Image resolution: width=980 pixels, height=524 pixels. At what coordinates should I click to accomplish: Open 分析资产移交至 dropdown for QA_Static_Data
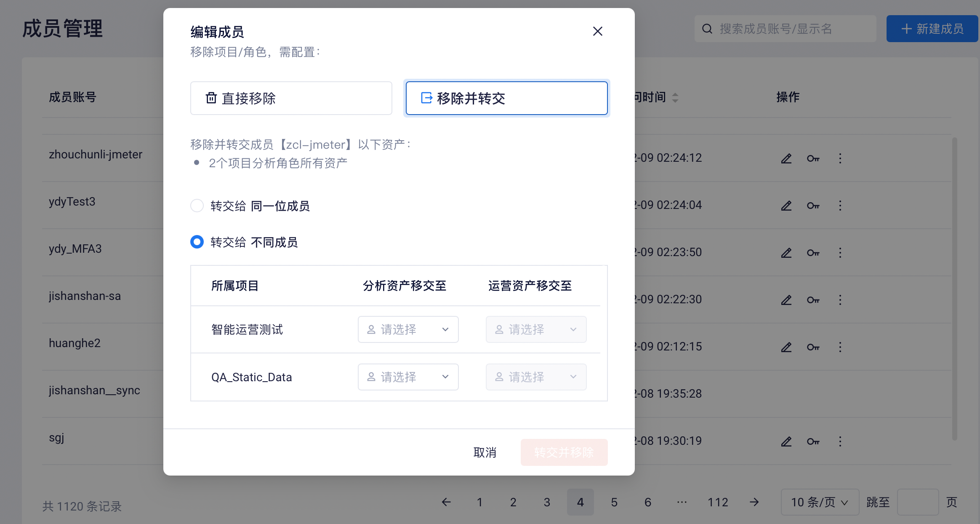(x=408, y=377)
